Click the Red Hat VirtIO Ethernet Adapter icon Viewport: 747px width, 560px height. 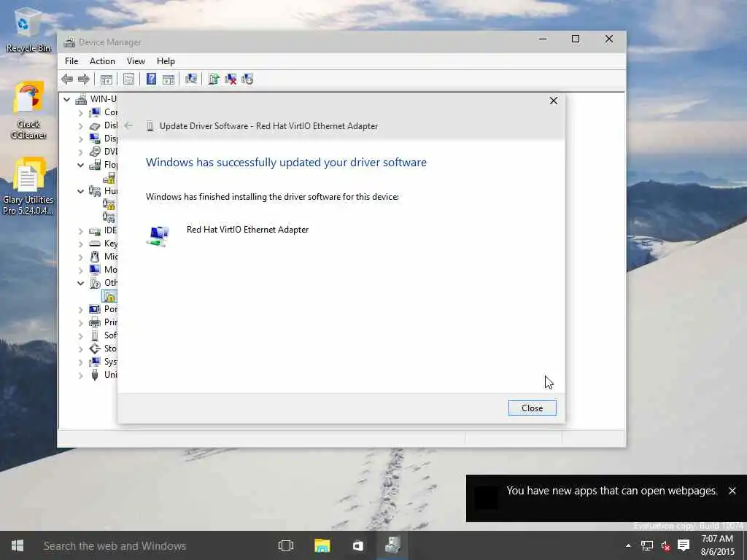pos(158,236)
